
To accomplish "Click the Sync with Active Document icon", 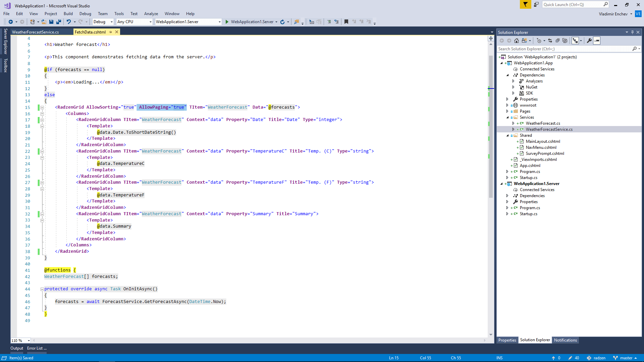I will click(550, 41).
